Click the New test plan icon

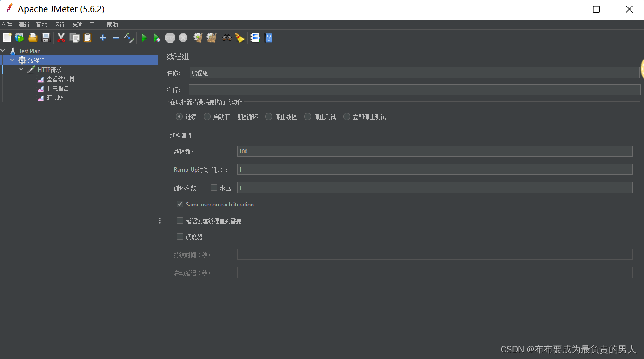(x=7, y=38)
